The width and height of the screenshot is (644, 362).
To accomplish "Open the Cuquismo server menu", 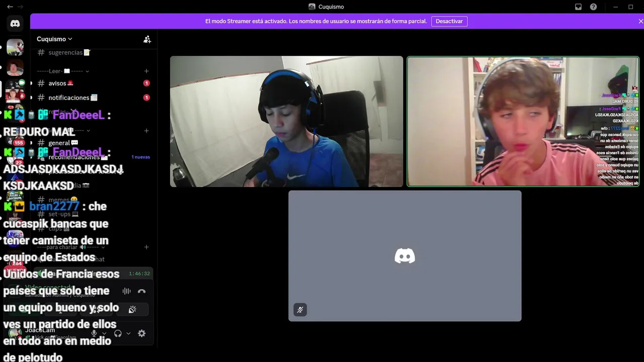I will point(54,39).
